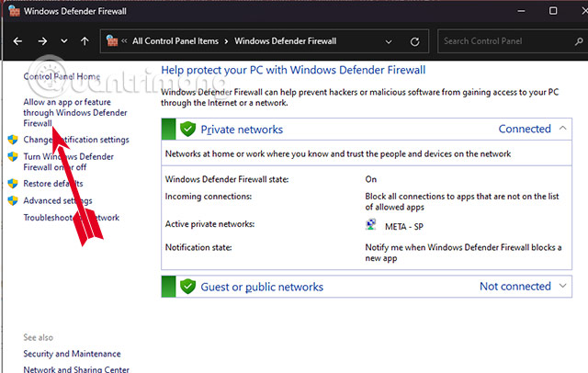This screenshot has height=373, width=588.
Task: Open the recent locations dropdown chevron
Action: coord(64,40)
